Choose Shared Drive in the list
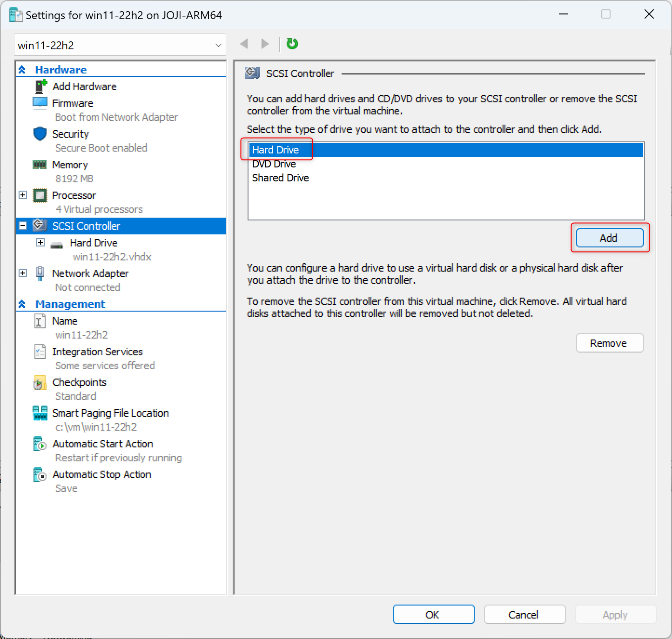The height and width of the screenshot is (639, 672). (x=280, y=178)
